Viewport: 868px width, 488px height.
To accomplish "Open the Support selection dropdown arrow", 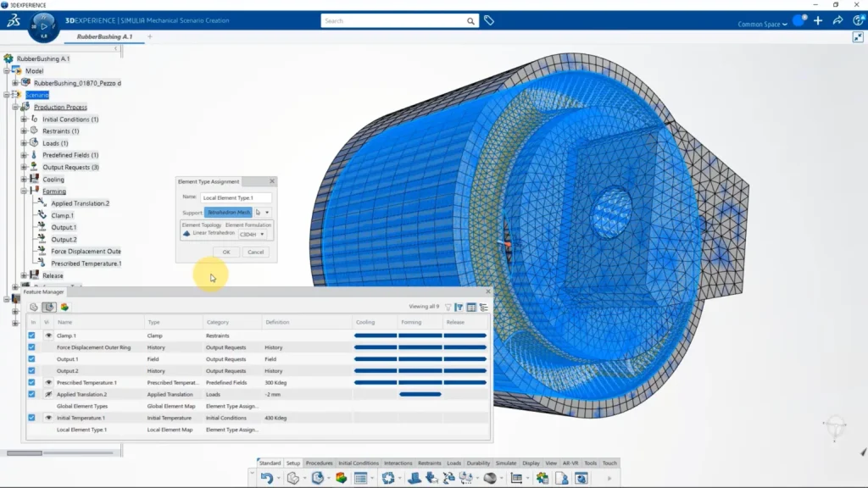I will click(267, 213).
